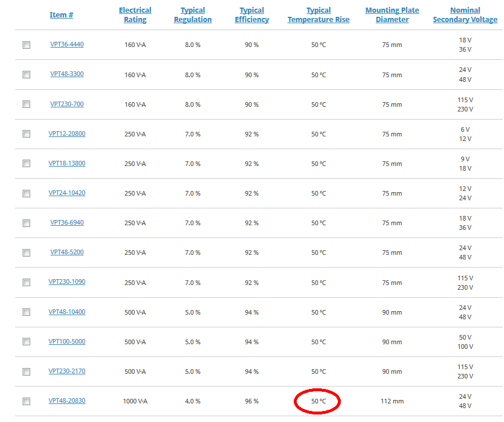Open the VPT48-5200 item link
The image size is (504, 422).
coord(67,252)
